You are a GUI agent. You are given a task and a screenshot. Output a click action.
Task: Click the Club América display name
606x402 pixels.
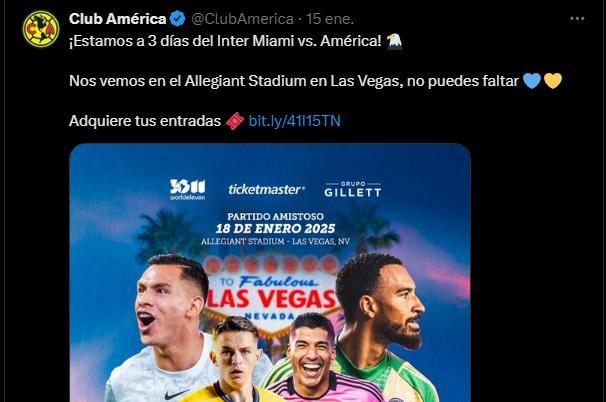117,19
